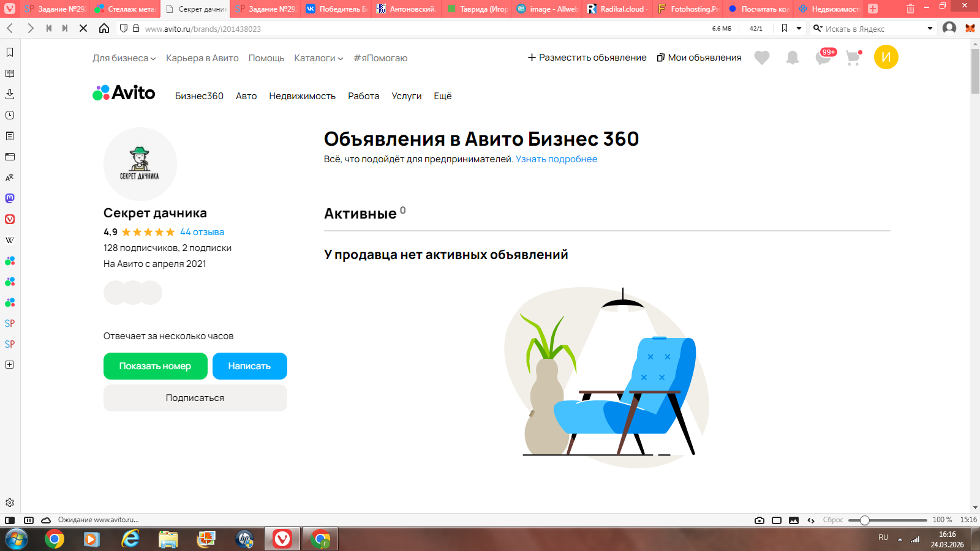Open the Avito shopping cart
Image resolution: width=980 pixels, height=551 pixels.
(x=854, y=58)
